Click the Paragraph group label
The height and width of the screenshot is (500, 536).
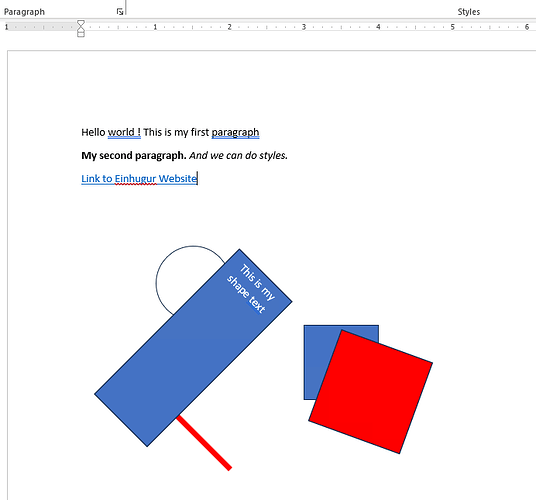click(24, 12)
